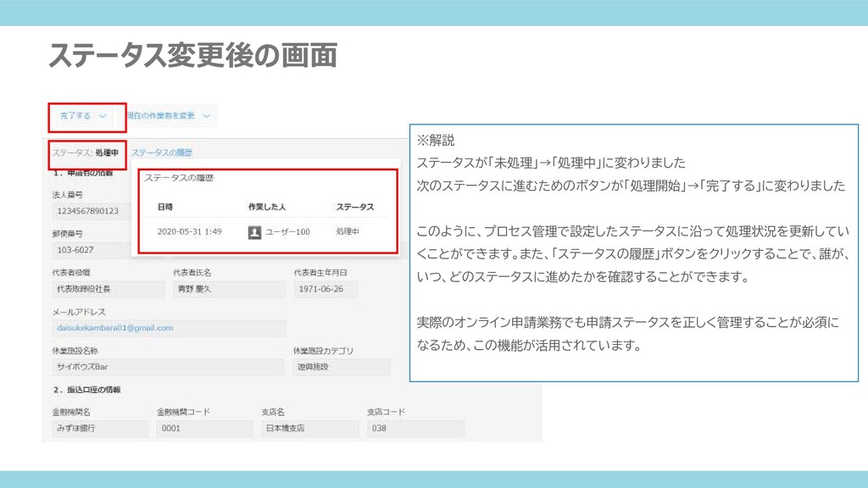Open the ステータスの履歴 link

pos(162,152)
